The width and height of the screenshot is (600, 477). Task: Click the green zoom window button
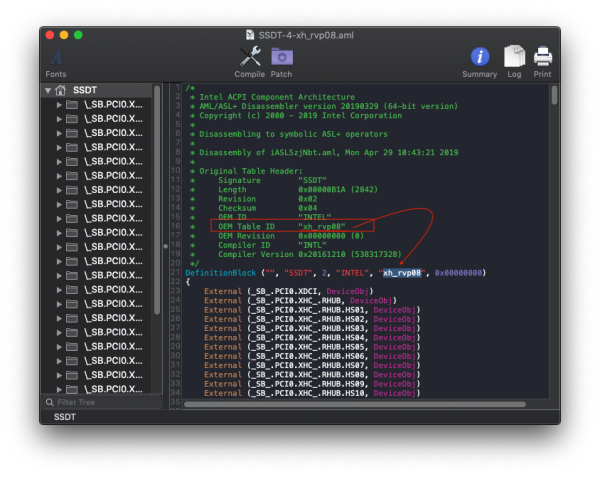pos(79,35)
